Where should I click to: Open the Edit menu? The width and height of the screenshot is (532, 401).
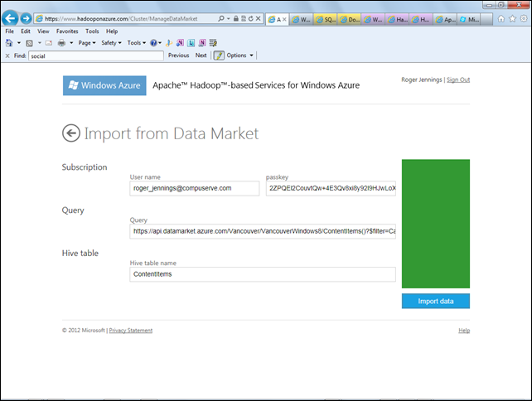point(26,31)
